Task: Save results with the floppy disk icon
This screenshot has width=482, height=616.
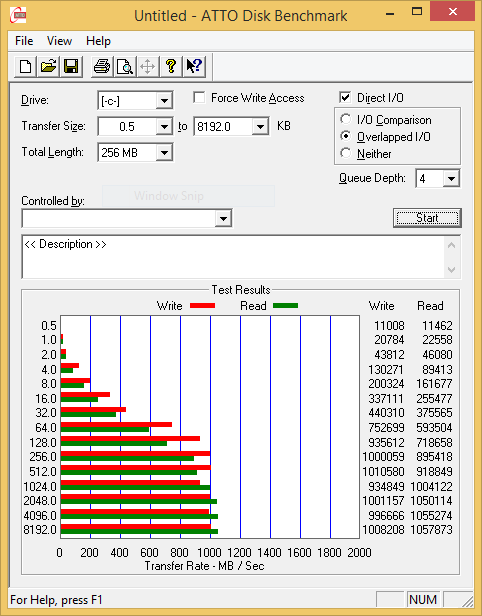Action: [71, 66]
